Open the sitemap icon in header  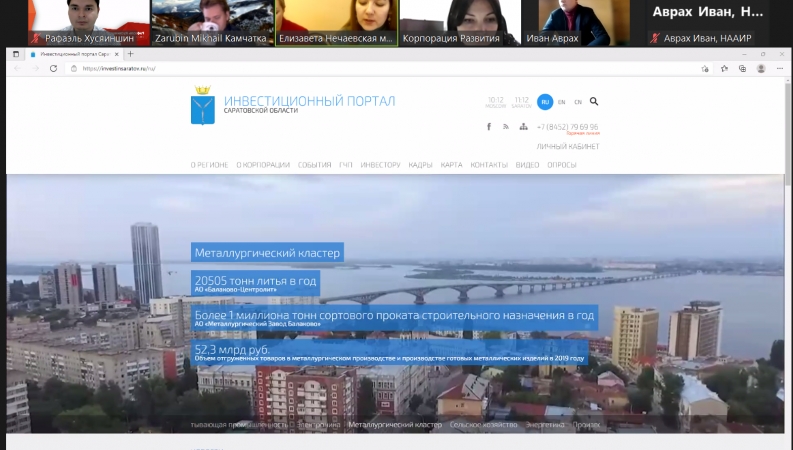pyautogui.click(x=522, y=127)
